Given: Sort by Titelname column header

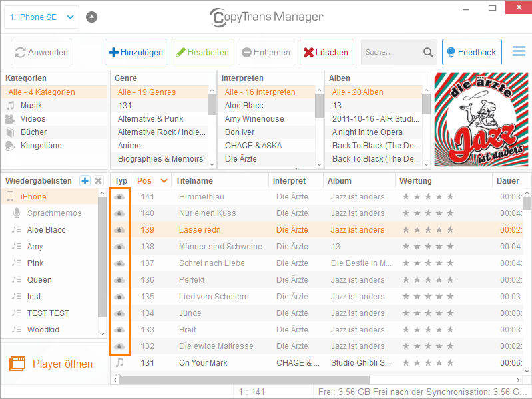Looking at the screenshot, I should [x=220, y=180].
